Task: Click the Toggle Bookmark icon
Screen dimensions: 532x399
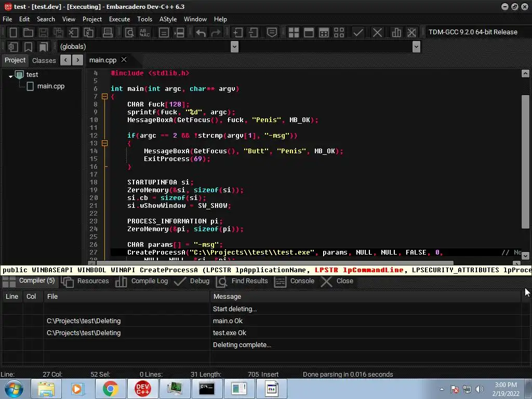Action: coord(28,47)
